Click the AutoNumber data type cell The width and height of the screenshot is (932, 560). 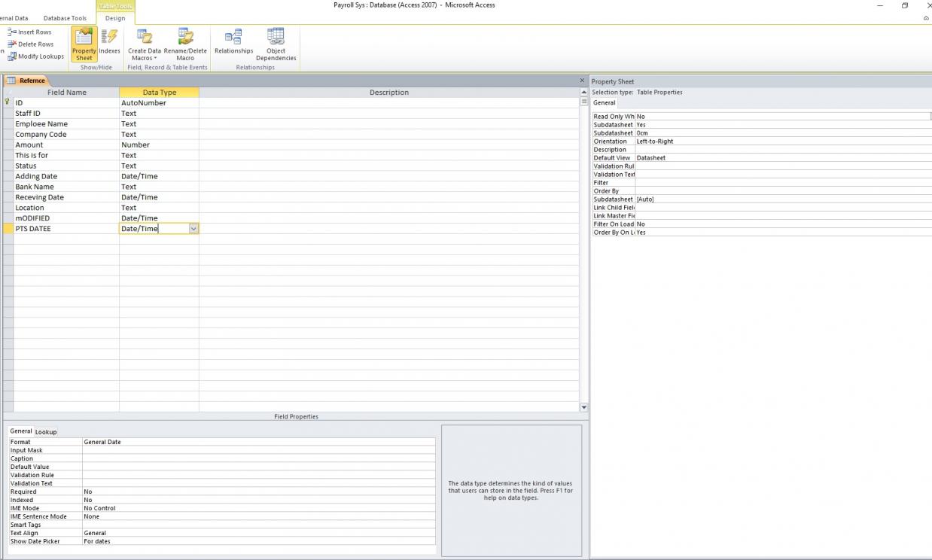click(159, 103)
